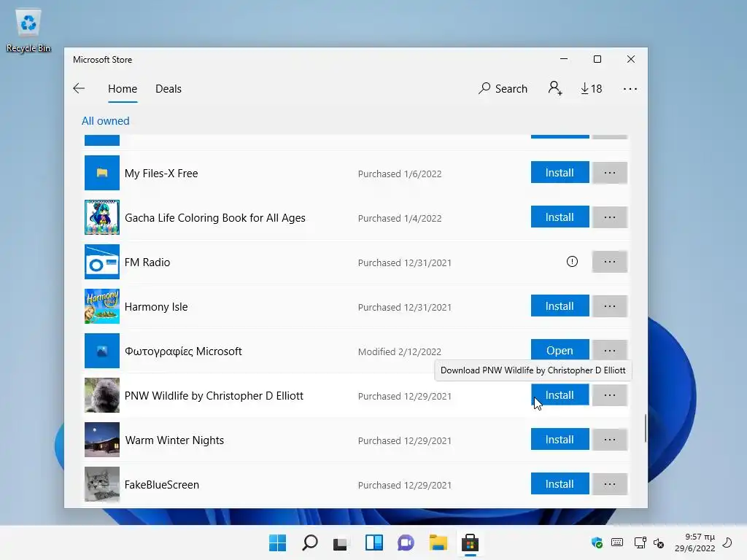This screenshot has width=747, height=560.
Task: Select the FakeBlueScreen title text
Action: (161, 485)
